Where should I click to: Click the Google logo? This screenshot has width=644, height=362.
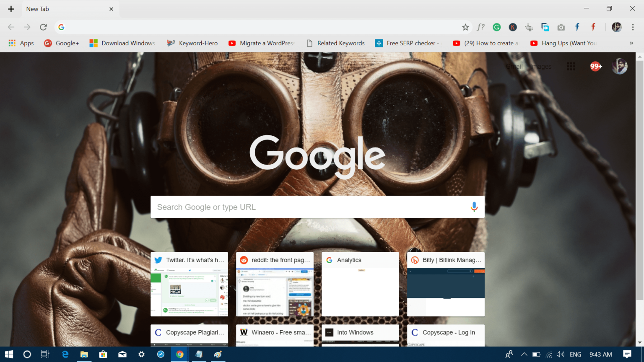tap(317, 156)
